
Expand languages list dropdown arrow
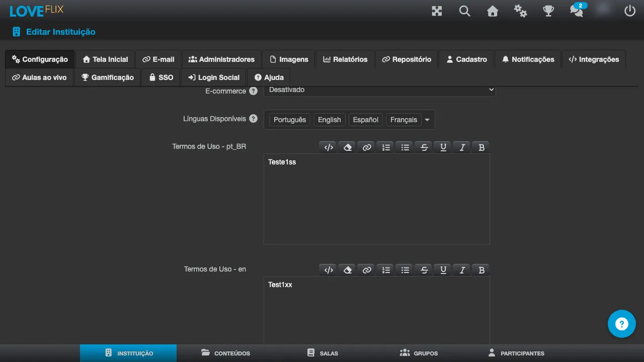coord(427,120)
